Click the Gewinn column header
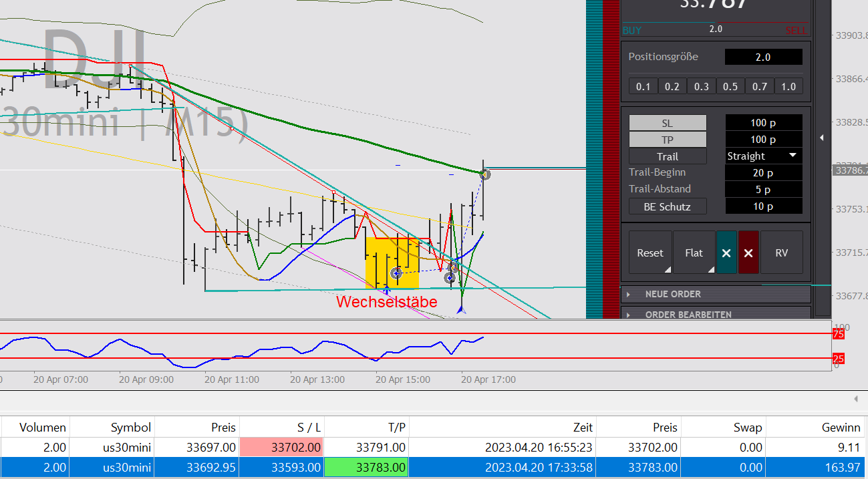 841,428
